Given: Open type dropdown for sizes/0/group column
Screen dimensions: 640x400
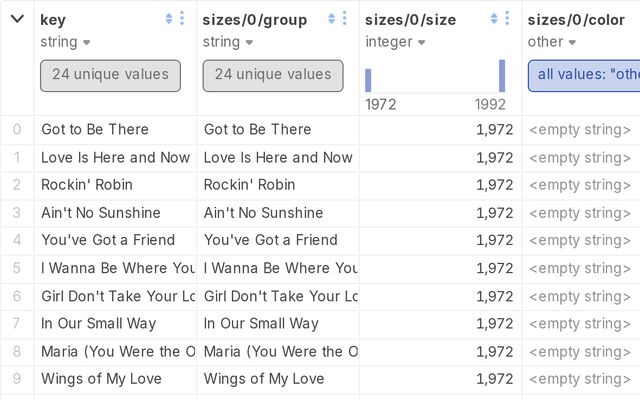Looking at the screenshot, I should [x=228, y=42].
